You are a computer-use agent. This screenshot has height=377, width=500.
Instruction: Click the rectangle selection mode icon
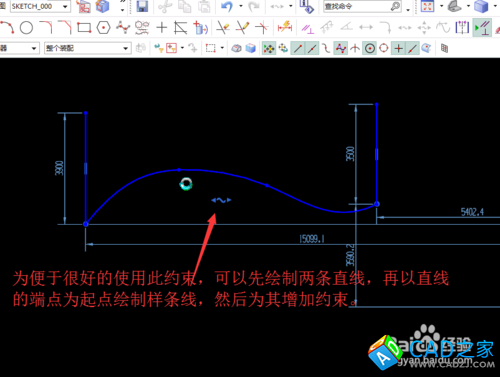[211, 48]
